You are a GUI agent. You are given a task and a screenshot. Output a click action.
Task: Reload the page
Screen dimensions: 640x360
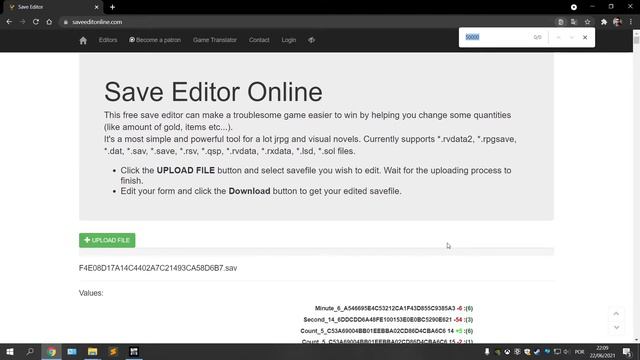point(36,22)
